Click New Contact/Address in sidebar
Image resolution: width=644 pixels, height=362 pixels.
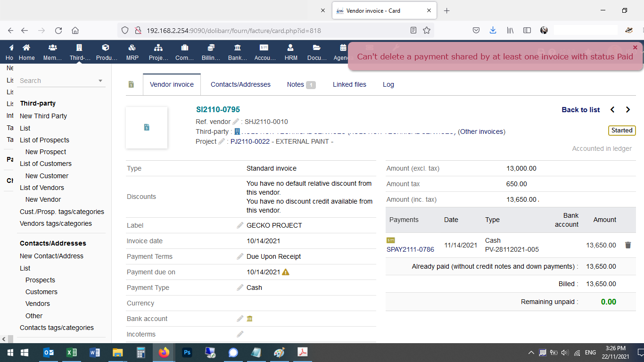pyautogui.click(x=51, y=256)
